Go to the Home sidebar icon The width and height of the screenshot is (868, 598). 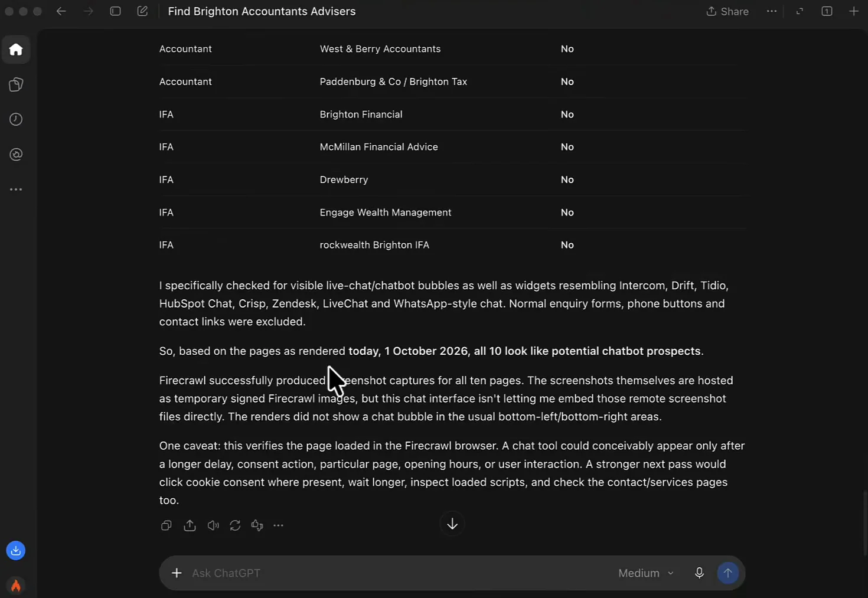click(x=16, y=50)
